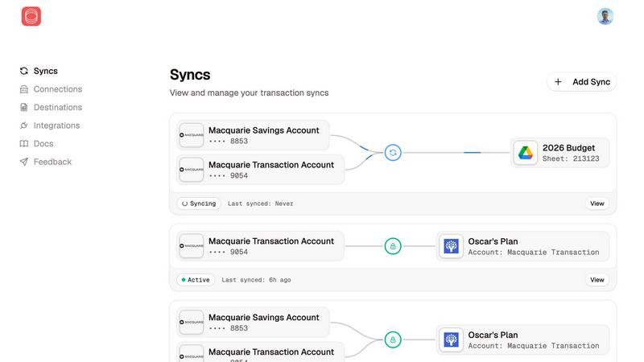Click the Google Drive icon on 2026 Budget

click(526, 153)
